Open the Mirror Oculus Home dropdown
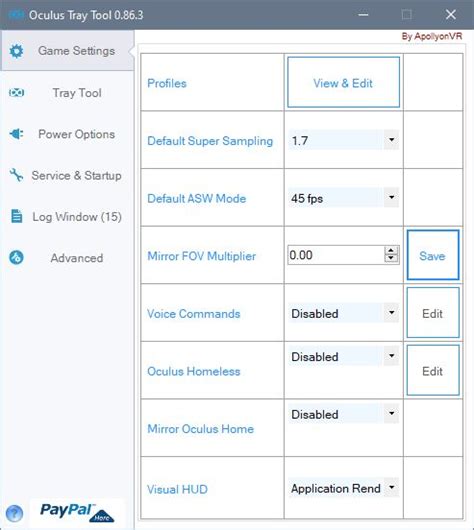The image size is (474, 530). coord(343,414)
